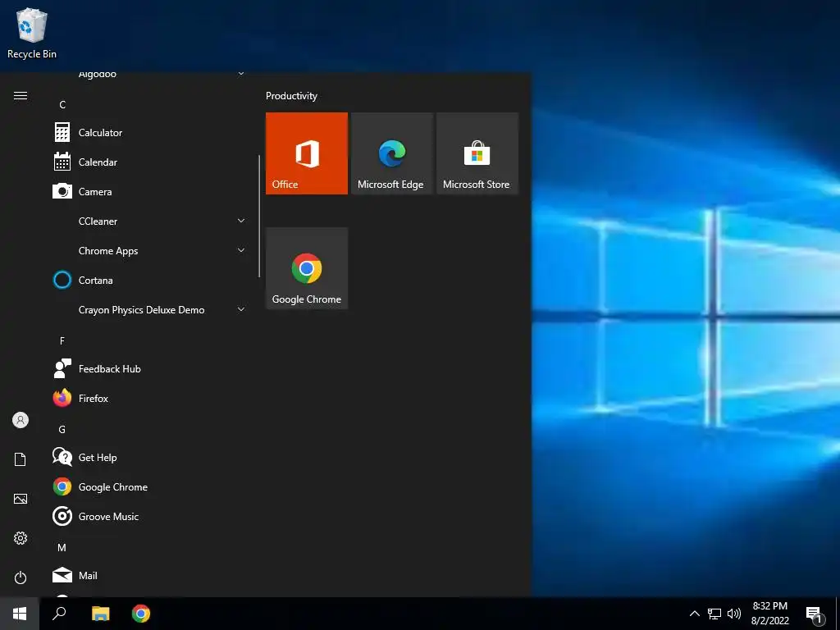This screenshot has width=840, height=630.
Task: Open the Camera app icon
Action: click(62, 191)
